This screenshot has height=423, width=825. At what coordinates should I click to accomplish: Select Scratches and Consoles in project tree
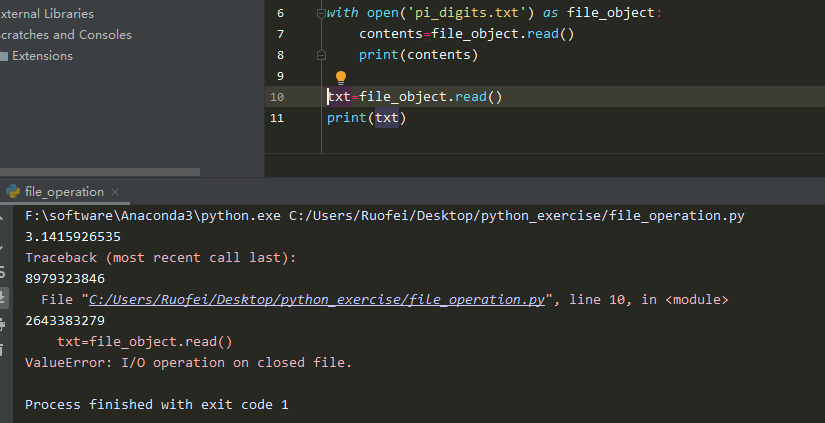pos(65,35)
